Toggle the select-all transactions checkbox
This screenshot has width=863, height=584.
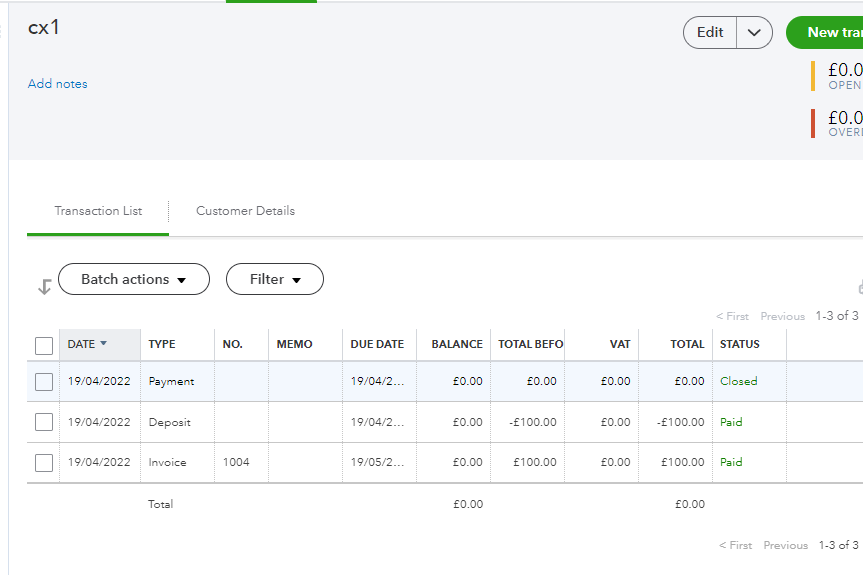tap(44, 345)
